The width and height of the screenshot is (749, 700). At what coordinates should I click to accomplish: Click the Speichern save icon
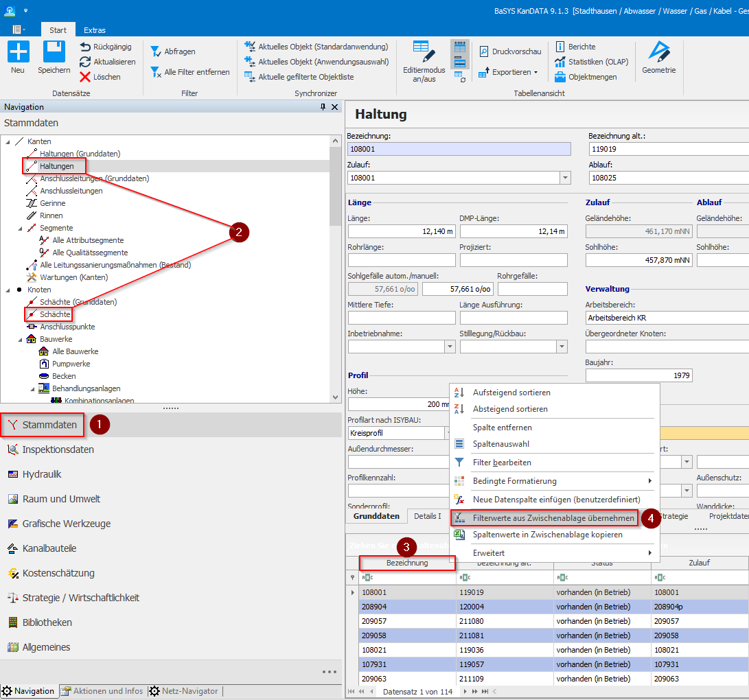(54, 53)
